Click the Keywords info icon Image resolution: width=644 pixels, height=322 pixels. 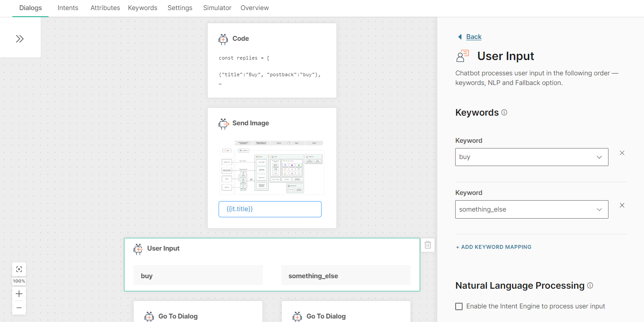coord(504,113)
